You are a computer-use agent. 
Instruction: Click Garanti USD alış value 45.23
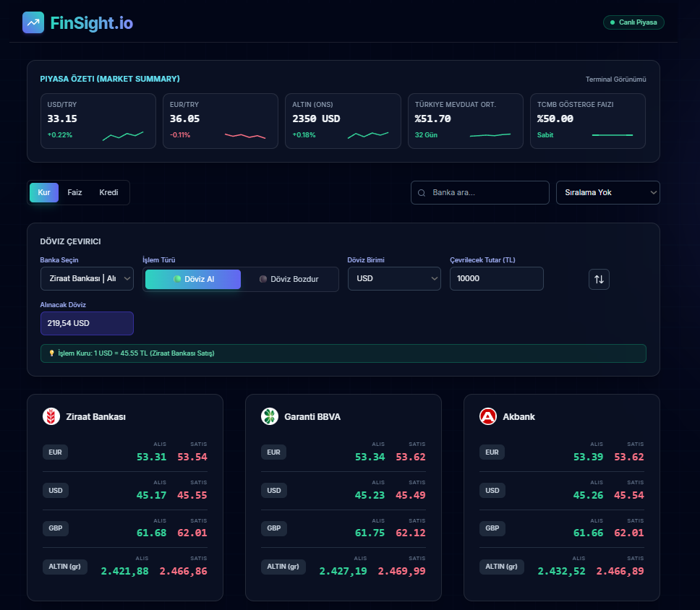(x=370, y=495)
